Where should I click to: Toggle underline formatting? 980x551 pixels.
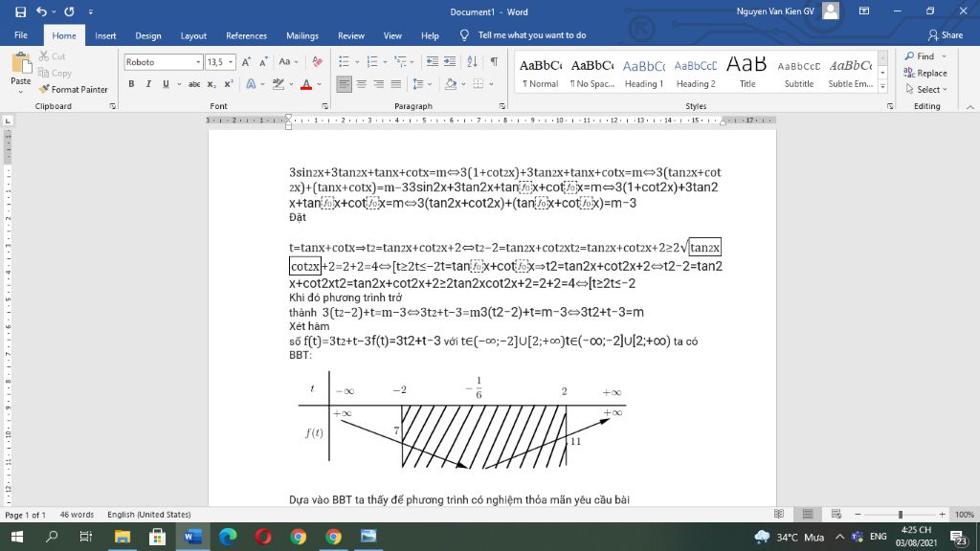click(x=166, y=84)
